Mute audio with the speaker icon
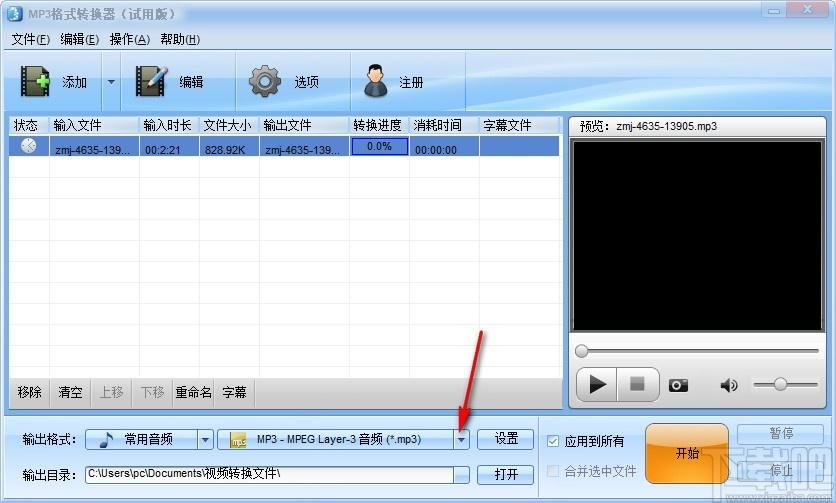Viewport: 836px width, 503px height. tap(729, 385)
